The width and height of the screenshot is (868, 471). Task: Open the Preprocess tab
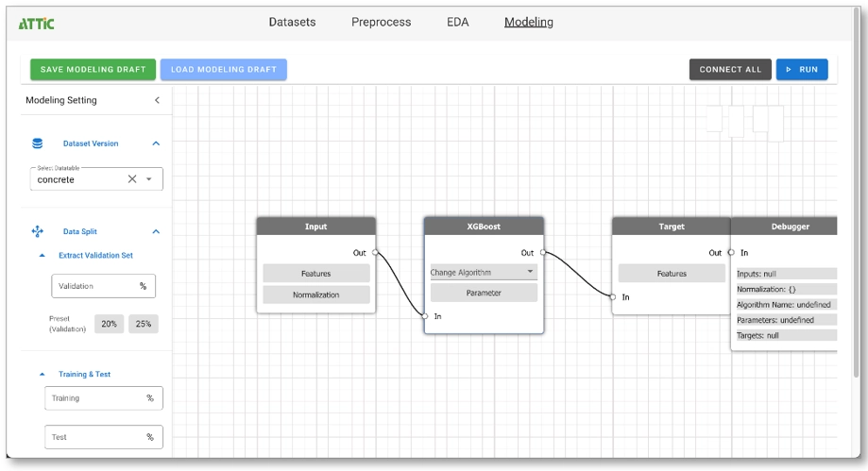point(381,22)
